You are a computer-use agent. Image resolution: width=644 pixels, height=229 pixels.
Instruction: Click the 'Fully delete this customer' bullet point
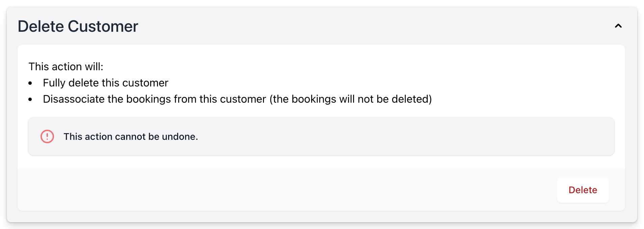coord(105,83)
